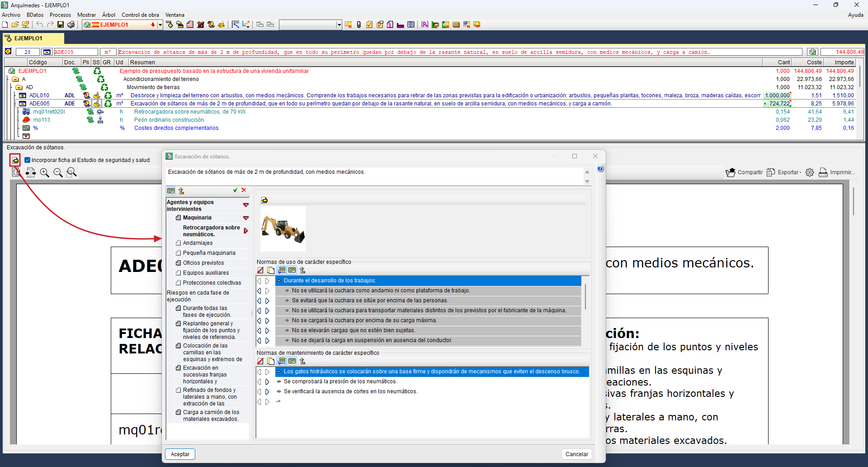
Task: Open the settings gear next to Exportar
Action: pyautogui.click(x=810, y=172)
